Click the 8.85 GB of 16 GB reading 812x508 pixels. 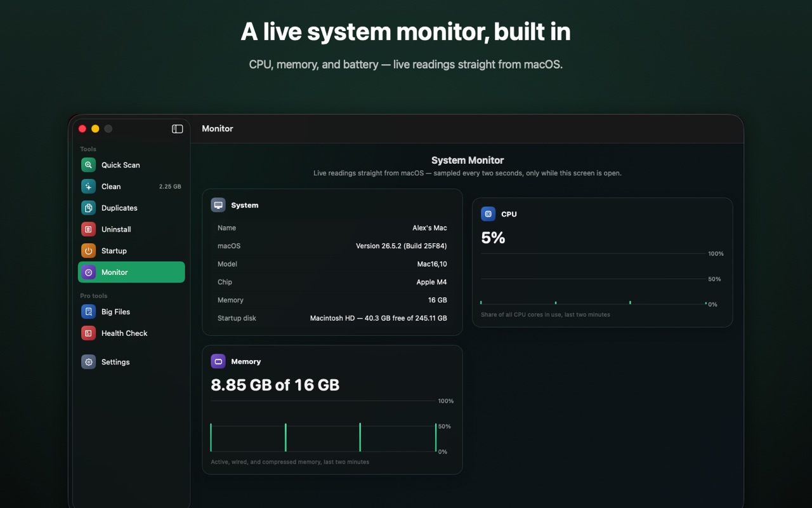coord(275,385)
